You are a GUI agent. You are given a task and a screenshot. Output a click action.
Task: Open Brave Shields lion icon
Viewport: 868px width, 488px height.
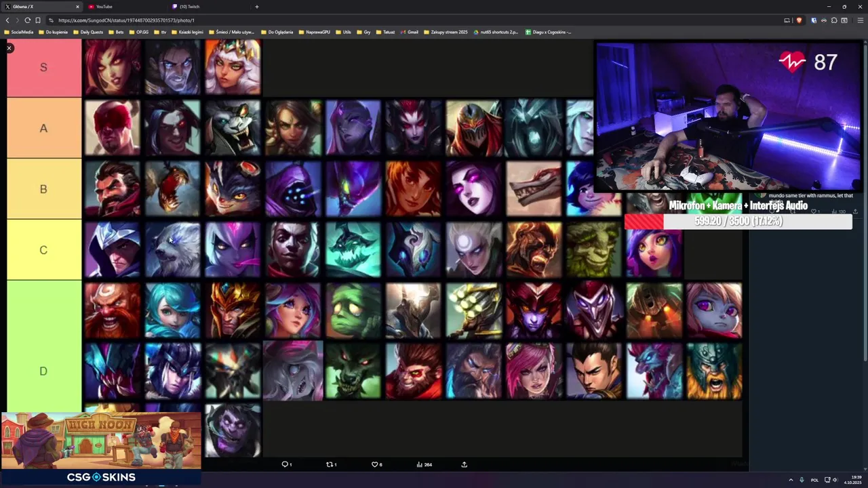tap(799, 20)
